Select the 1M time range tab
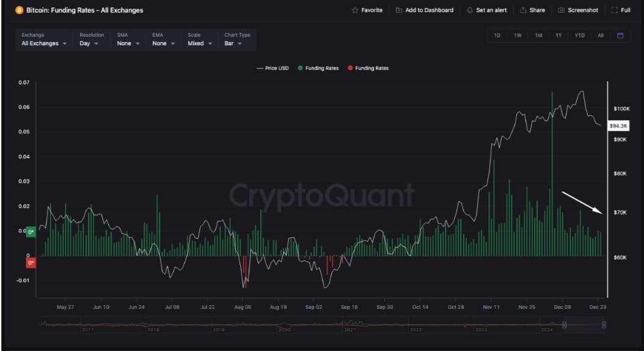This screenshot has width=644, height=351. click(538, 35)
